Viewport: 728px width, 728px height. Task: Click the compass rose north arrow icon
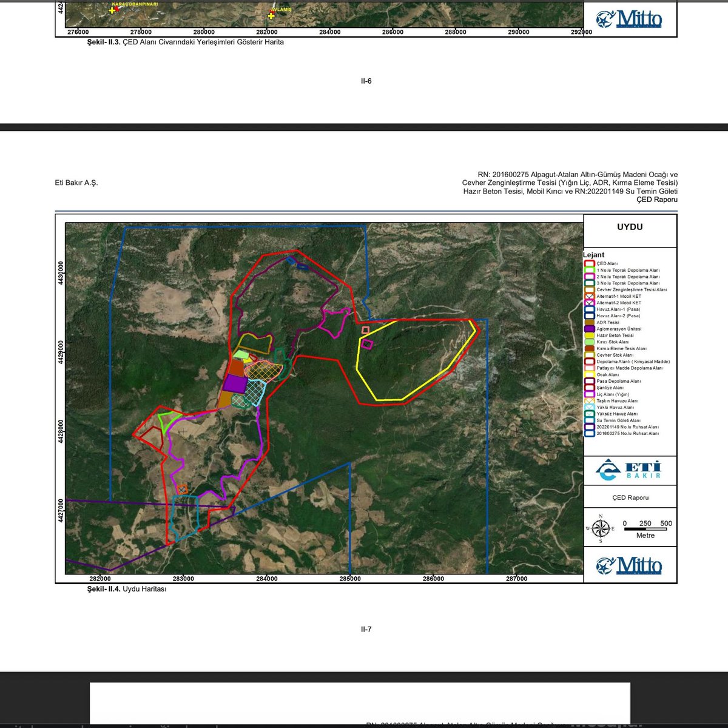pos(601,529)
